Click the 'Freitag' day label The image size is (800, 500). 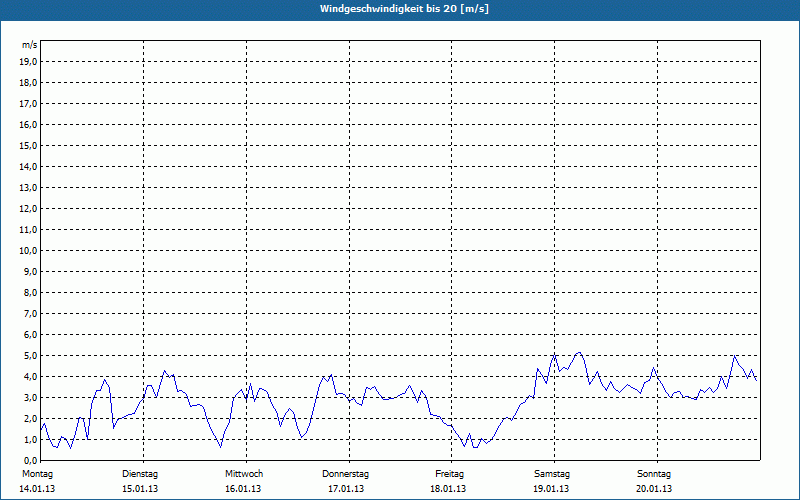point(449,474)
